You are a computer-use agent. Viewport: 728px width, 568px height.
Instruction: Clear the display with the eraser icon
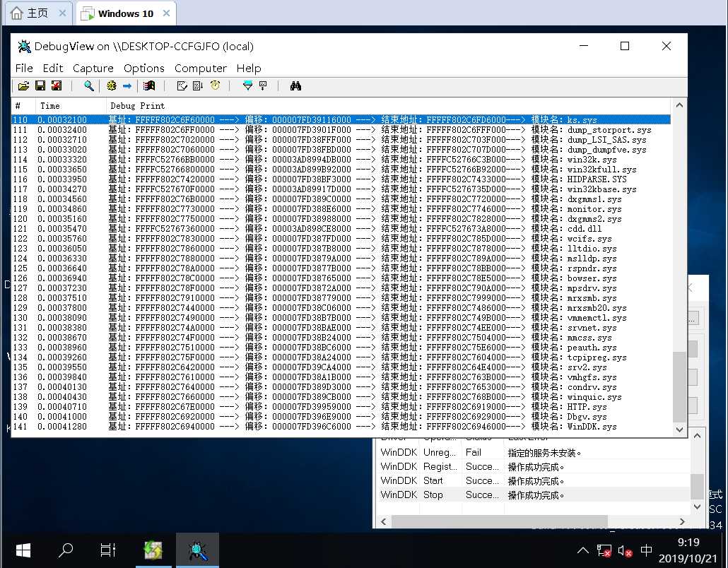pos(182,86)
